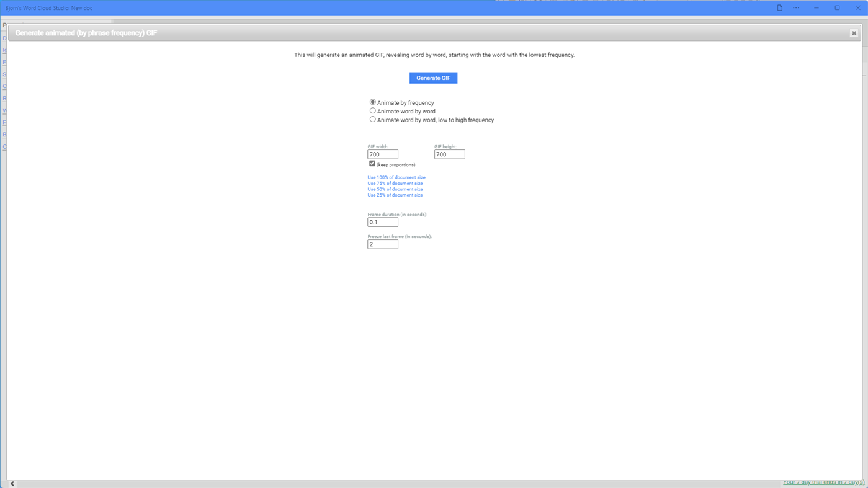Image resolution: width=868 pixels, height=488 pixels.
Task: Click inside the GIF width field
Action: click(x=382, y=154)
